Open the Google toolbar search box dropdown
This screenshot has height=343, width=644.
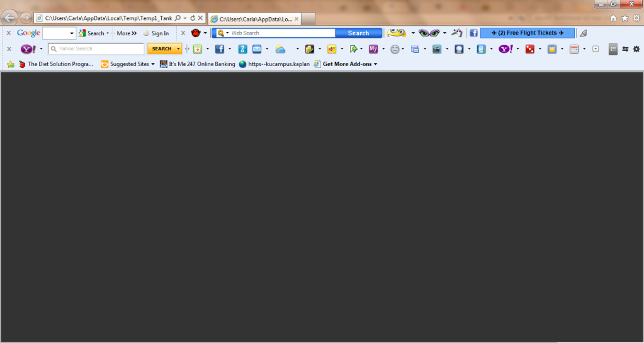72,33
